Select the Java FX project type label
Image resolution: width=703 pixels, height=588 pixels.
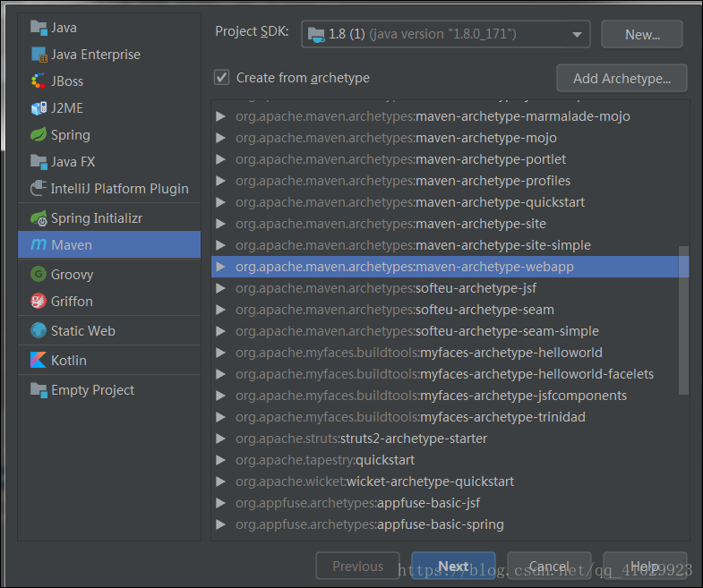73,162
